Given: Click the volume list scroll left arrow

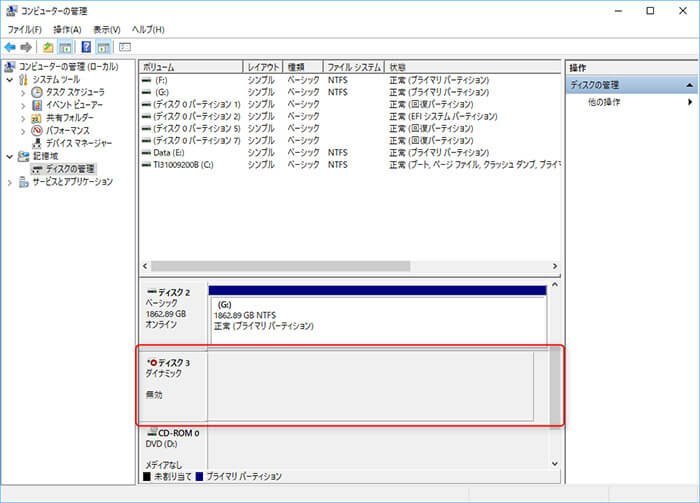Looking at the screenshot, I should pyautogui.click(x=145, y=266).
